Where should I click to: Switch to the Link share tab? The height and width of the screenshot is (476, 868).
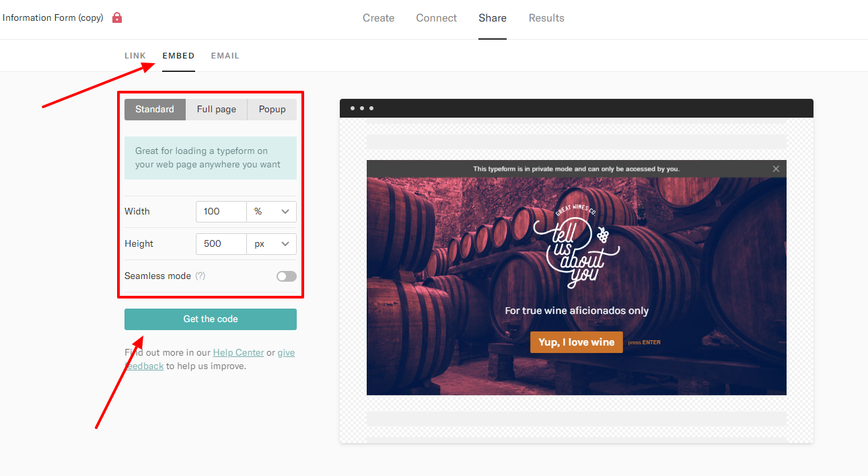[x=135, y=56]
